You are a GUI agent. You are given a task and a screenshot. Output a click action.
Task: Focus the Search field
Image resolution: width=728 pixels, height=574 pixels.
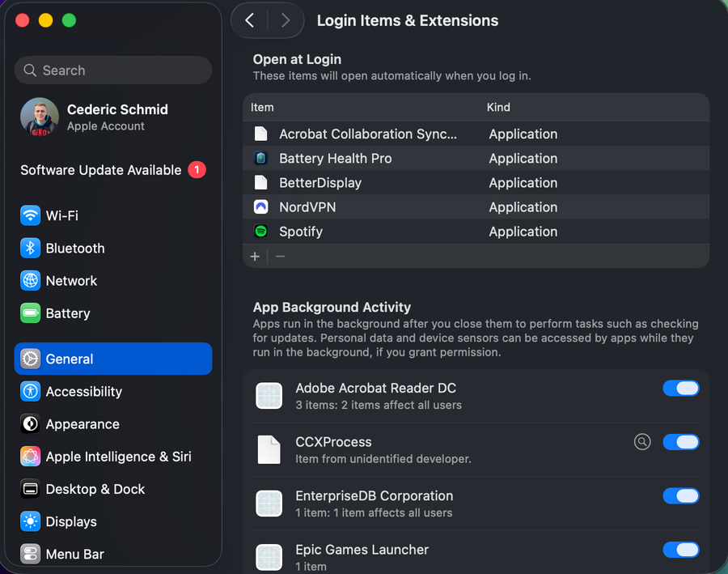[112, 70]
